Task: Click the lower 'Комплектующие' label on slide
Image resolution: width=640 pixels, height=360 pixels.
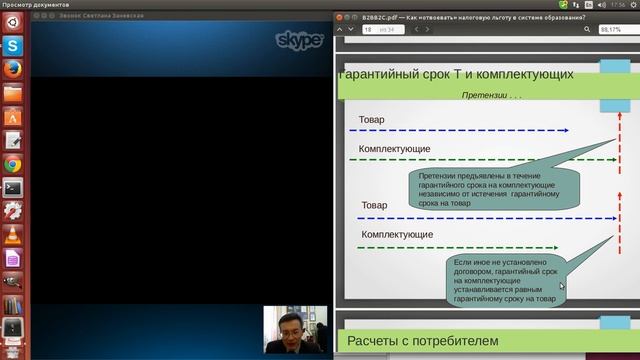Action: coord(397,235)
